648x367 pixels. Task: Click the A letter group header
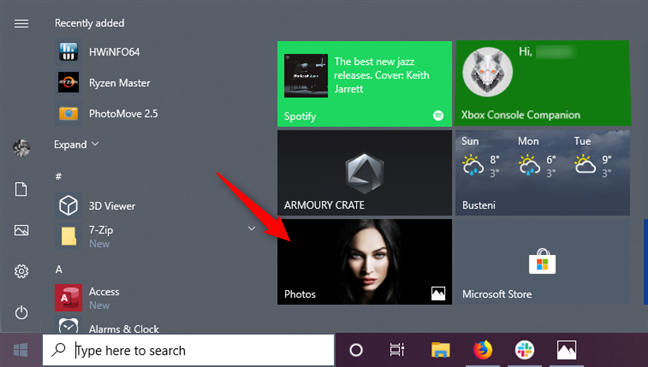point(59,269)
